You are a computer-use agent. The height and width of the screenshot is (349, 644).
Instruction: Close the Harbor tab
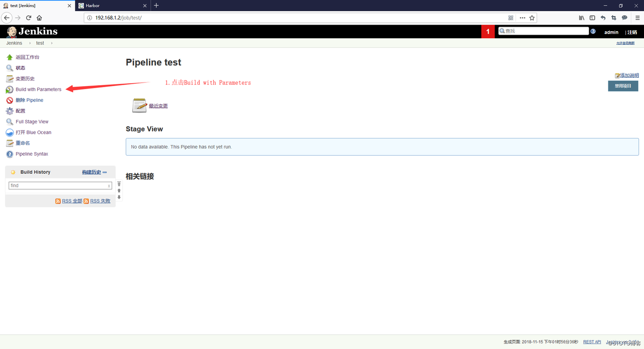point(144,6)
